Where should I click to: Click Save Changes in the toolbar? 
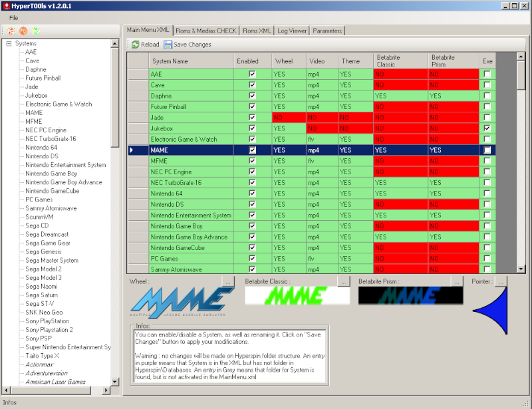pos(188,45)
